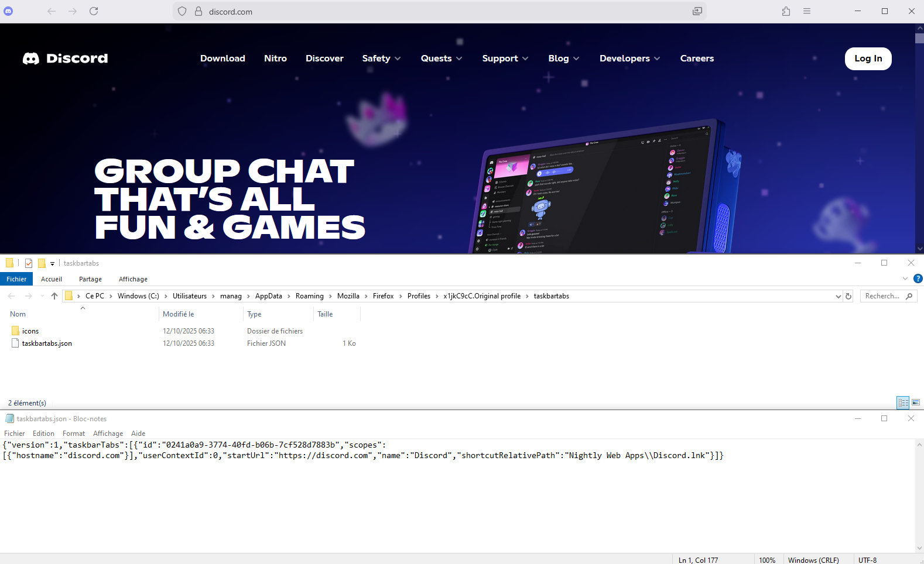Go back using the browser back arrow

[52, 11]
